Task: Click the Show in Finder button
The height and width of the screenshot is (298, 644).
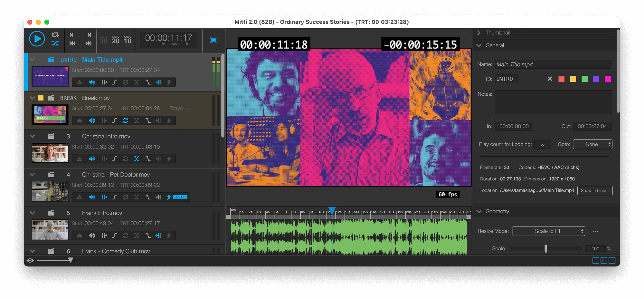Action: click(x=595, y=190)
